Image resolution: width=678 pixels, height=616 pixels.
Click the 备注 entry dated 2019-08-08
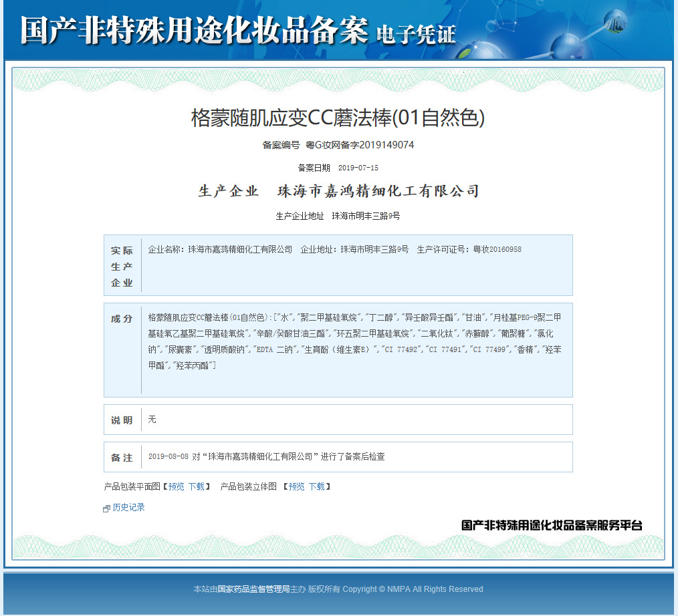[266, 457]
